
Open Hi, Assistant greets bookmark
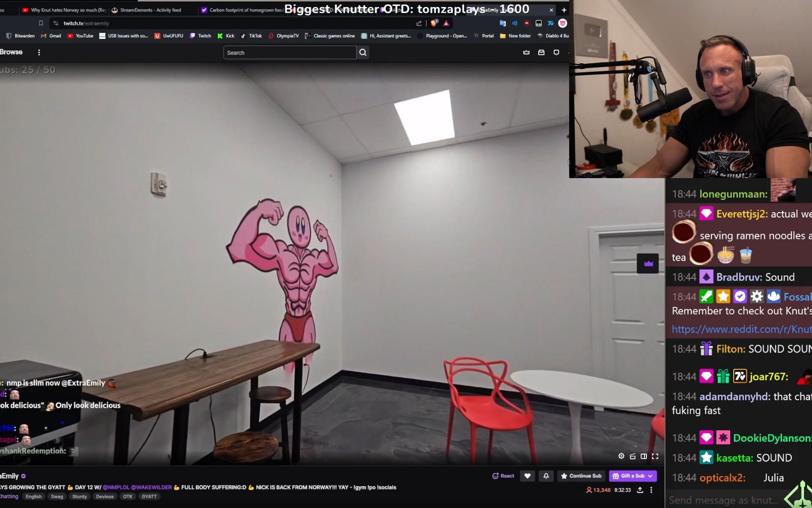386,36
